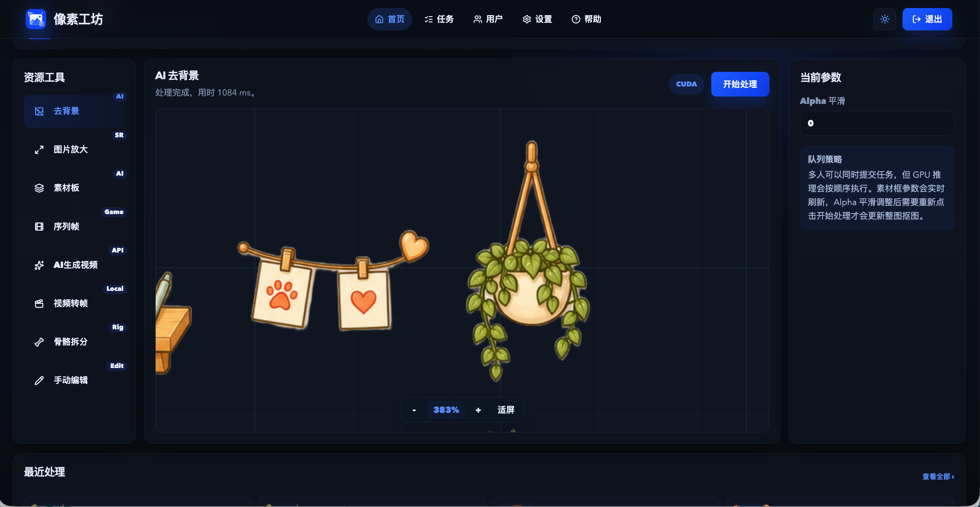Click the CUDA device badge
Viewport: 980px width, 507px height.
coord(686,84)
